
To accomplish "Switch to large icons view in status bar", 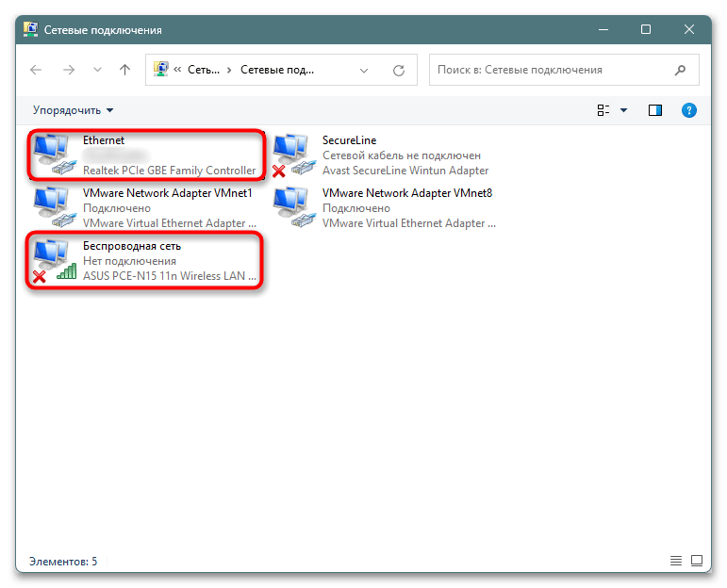I will point(697,561).
